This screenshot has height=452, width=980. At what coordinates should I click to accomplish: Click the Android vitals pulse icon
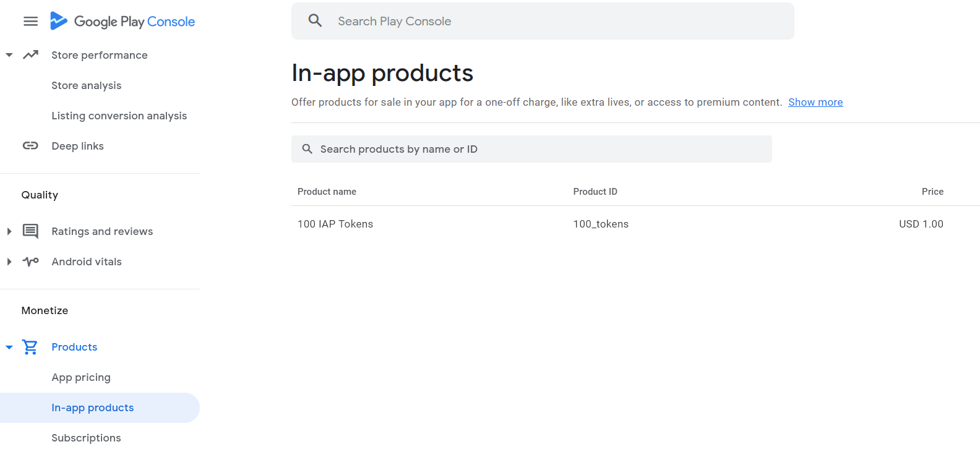tap(30, 262)
